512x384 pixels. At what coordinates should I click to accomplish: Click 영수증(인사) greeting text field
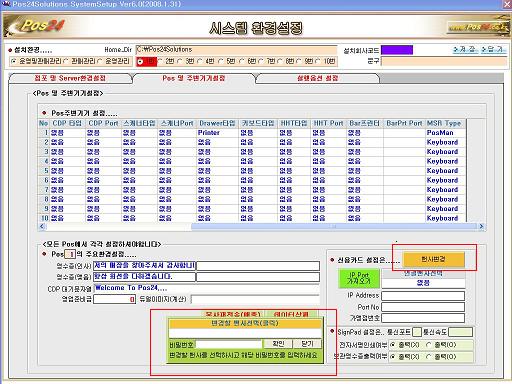click(x=144, y=266)
